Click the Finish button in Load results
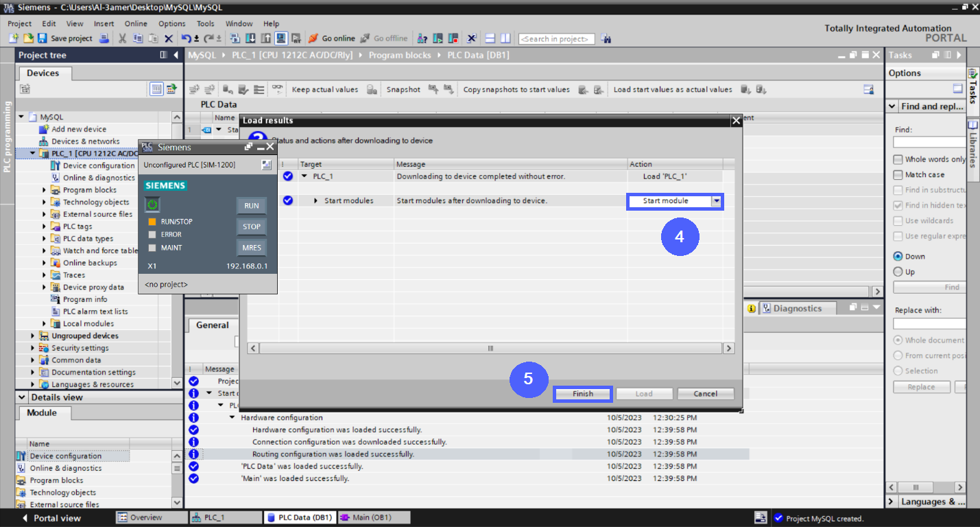Screen dimensions: 980x527 coord(582,393)
